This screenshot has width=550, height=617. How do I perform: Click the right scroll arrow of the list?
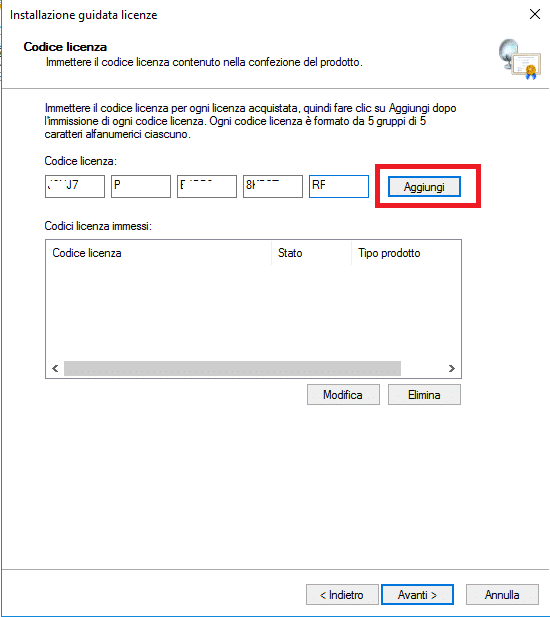pyautogui.click(x=452, y=369)
